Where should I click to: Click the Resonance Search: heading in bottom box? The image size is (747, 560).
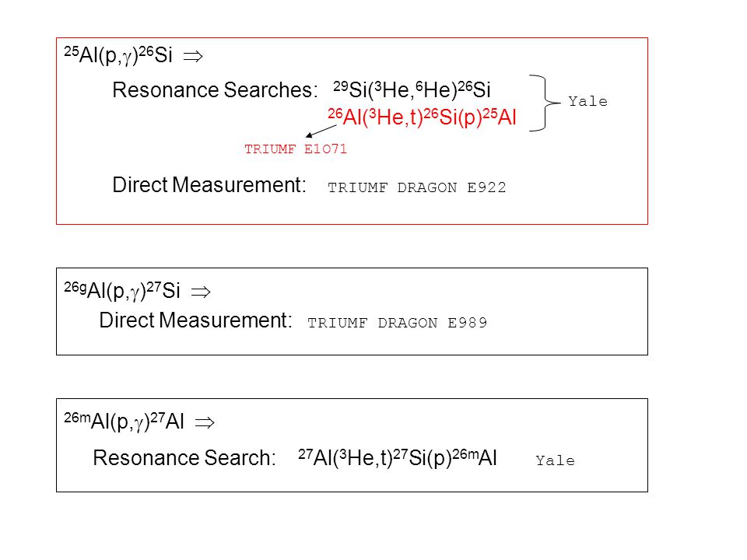[184, 458]
